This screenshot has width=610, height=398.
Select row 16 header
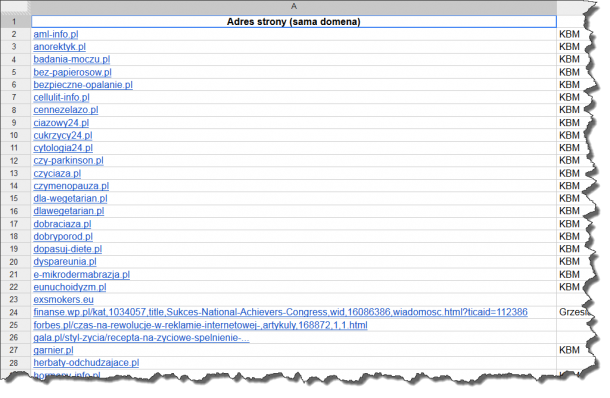coord(15,211)
